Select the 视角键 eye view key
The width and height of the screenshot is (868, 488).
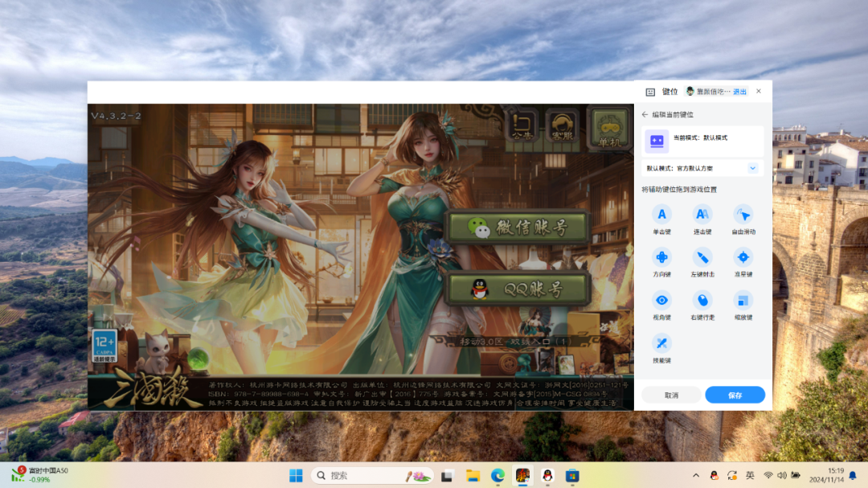click(x=661, y=301)
